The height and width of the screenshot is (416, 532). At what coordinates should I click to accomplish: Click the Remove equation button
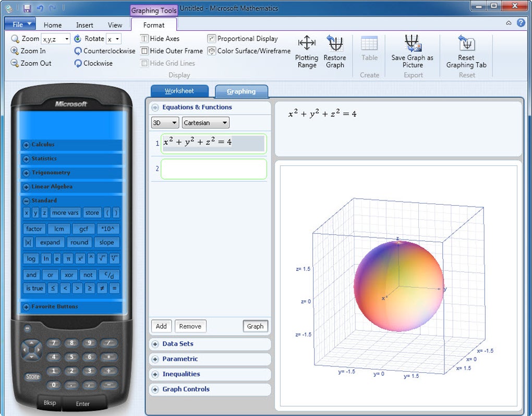pyautogui.click(x=190, y=326)
